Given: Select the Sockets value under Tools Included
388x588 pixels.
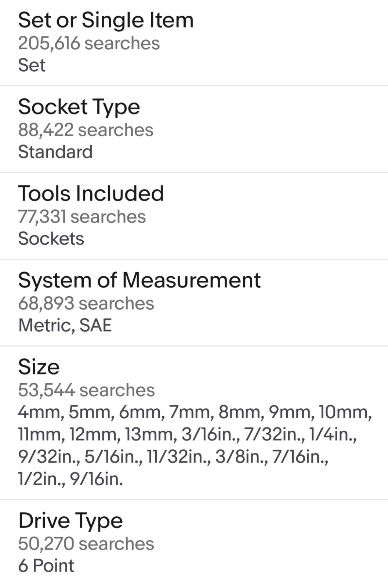Looking at the screenshot, I should pos(51,239).
